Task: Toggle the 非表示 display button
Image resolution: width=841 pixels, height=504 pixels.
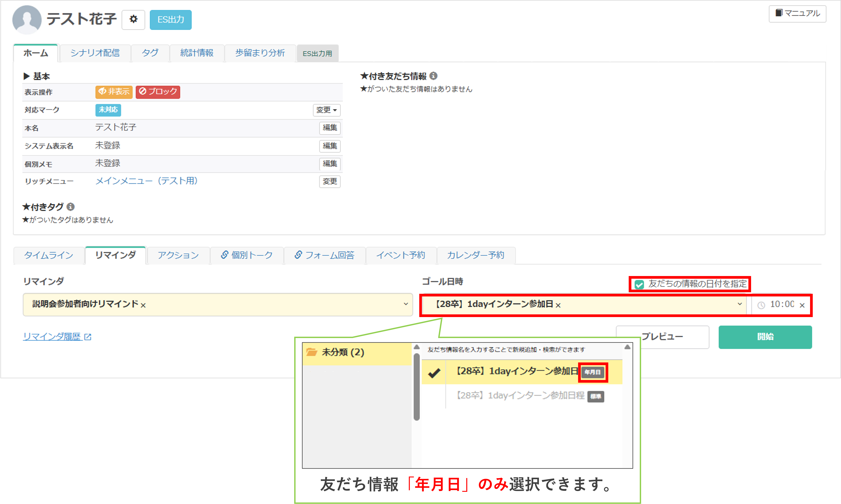Action: click(114, 91)
